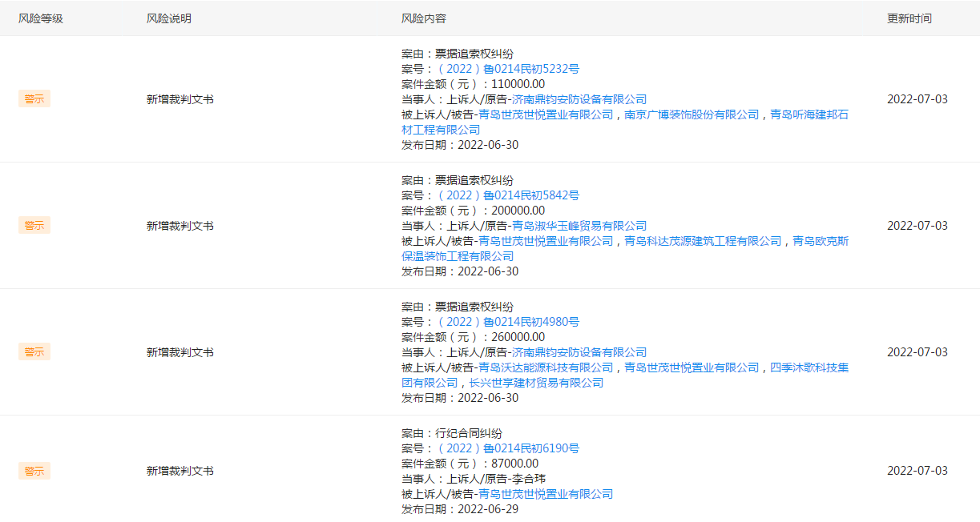Open the 南京广博装饰股份有限公司 company link

692,114
